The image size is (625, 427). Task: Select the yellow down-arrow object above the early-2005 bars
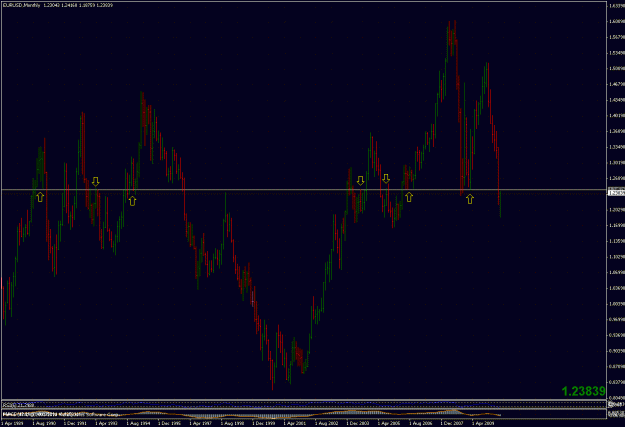(385, 179)
